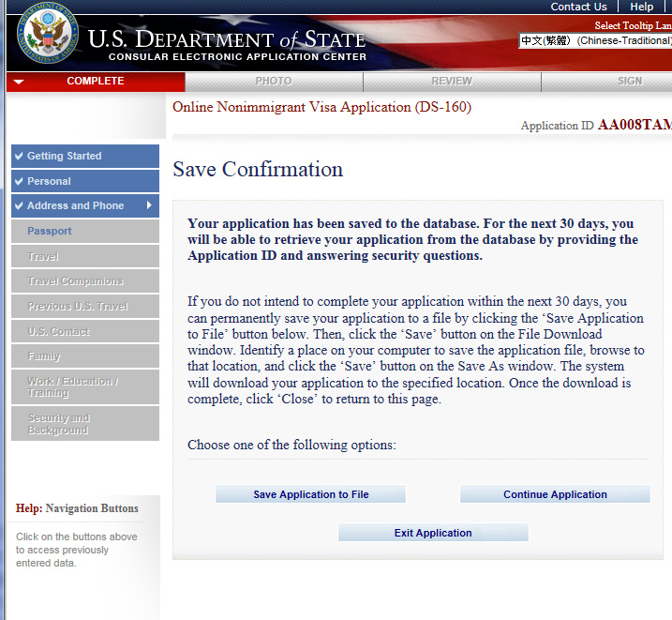Screen dimensions: 672x620
Task: Select the Travel sidebar item
Action: pyautogui.click(x=85, y=256)
